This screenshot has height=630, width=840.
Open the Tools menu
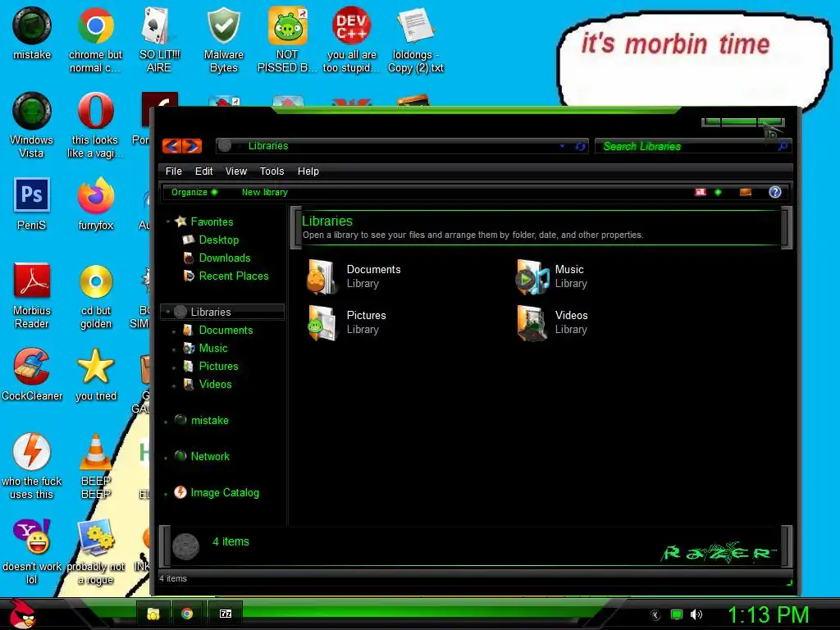point(272,171)
